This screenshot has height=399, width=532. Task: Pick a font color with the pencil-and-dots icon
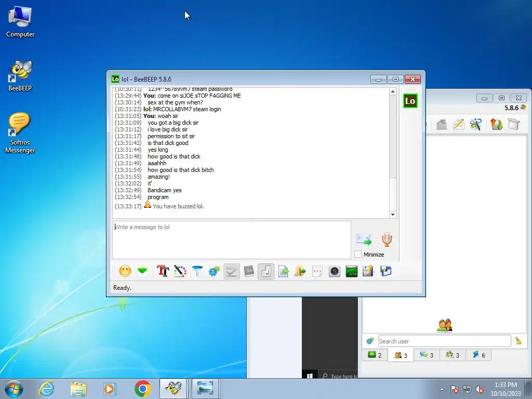tap(180, 271)
